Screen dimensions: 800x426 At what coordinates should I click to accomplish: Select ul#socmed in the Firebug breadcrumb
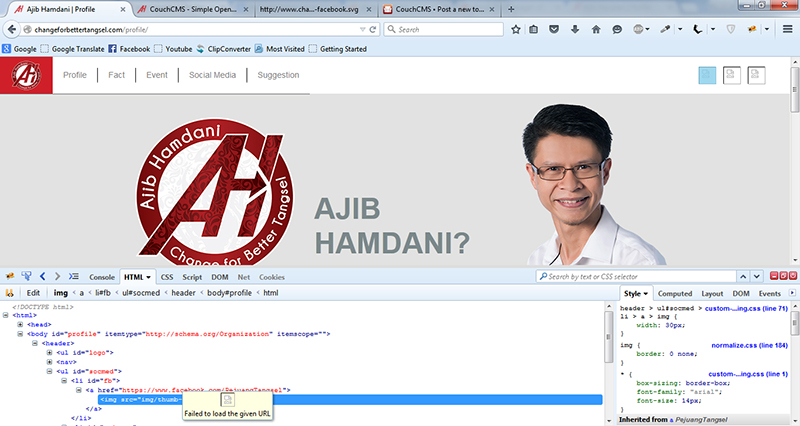point(141,293)
